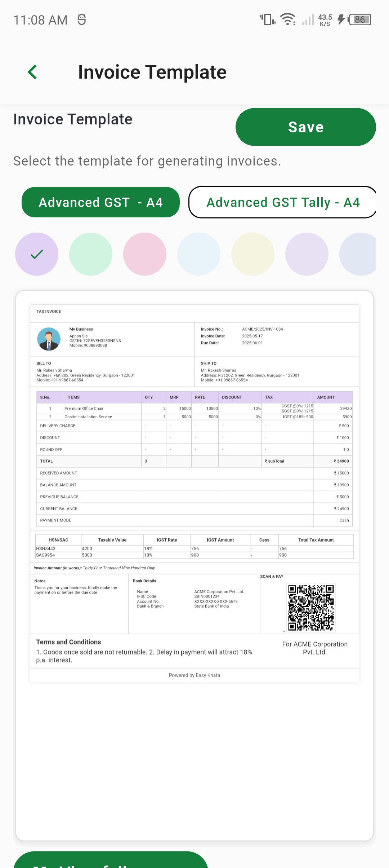The height and width of the screenshot is (868, 389).
Task: Tap the cut-off green button at bottom
Action: click(x=111, y=860)
